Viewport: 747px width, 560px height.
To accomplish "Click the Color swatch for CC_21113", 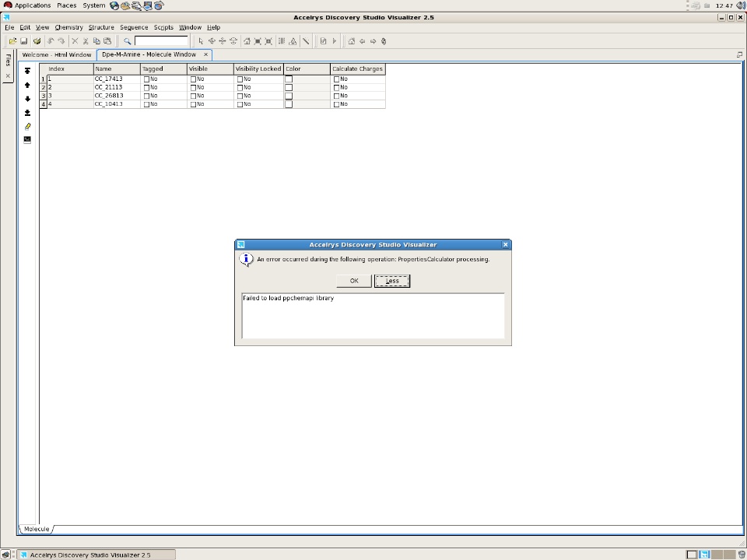I will pyautogui.click(x=289, y=88).
